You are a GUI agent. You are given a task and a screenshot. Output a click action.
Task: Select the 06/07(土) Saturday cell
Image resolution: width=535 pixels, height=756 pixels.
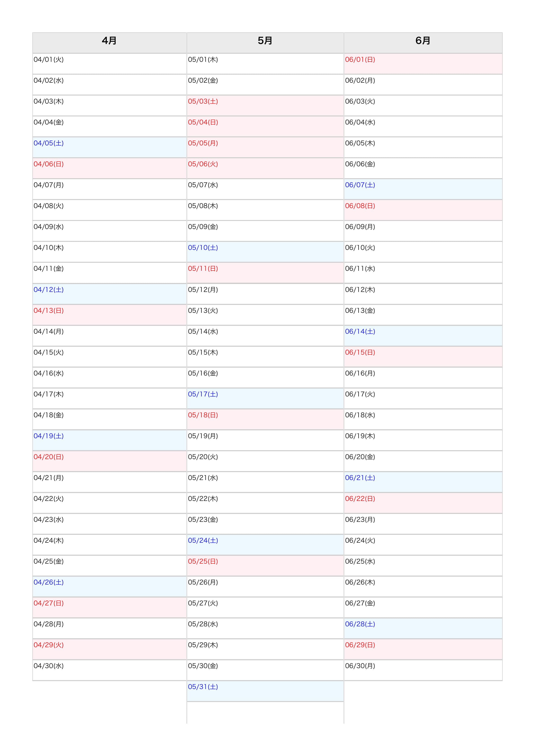[423, 189]
